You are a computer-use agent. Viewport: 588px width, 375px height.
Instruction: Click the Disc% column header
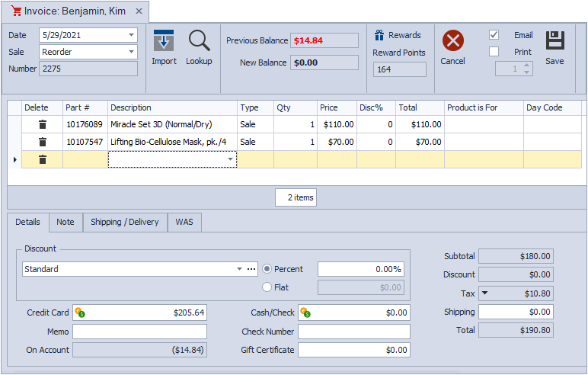pos(376,107)
